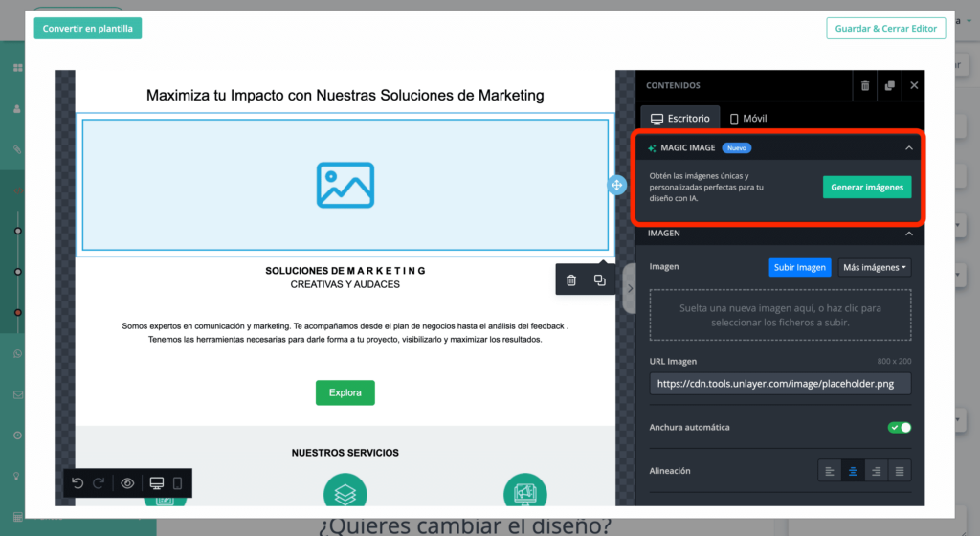Image resolution: width=980 pixels, height=536 pixels.
Task: Click Guardar & Cerrar Editor button
Action: (885, 28)
